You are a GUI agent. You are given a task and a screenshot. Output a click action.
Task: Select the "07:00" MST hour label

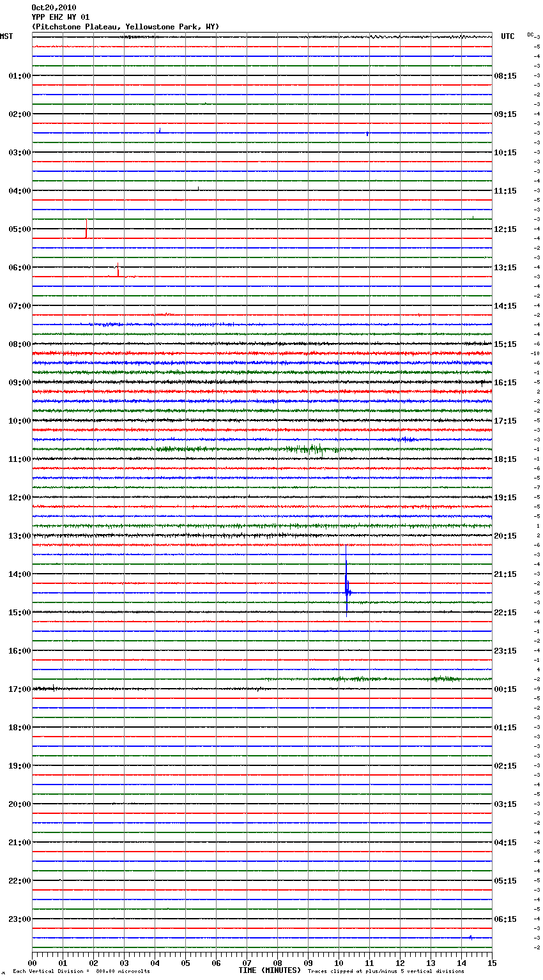(x=20, y=306)
